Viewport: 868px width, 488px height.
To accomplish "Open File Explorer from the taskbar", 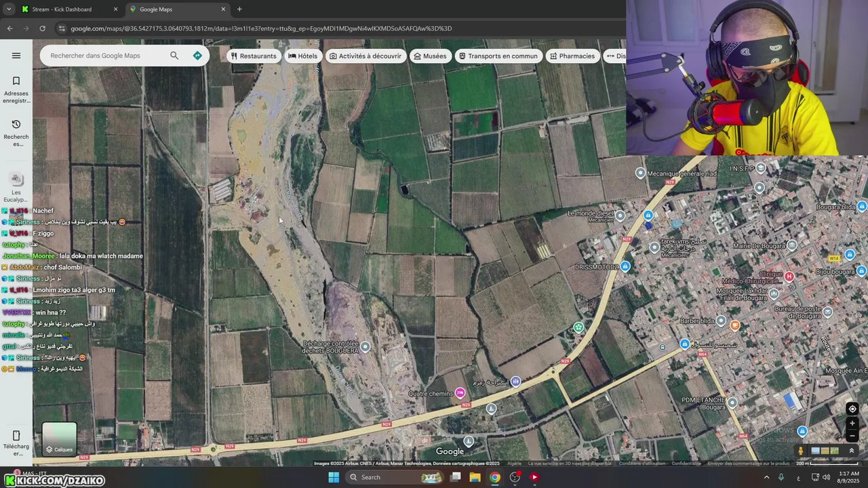I will tap(475, 477).
